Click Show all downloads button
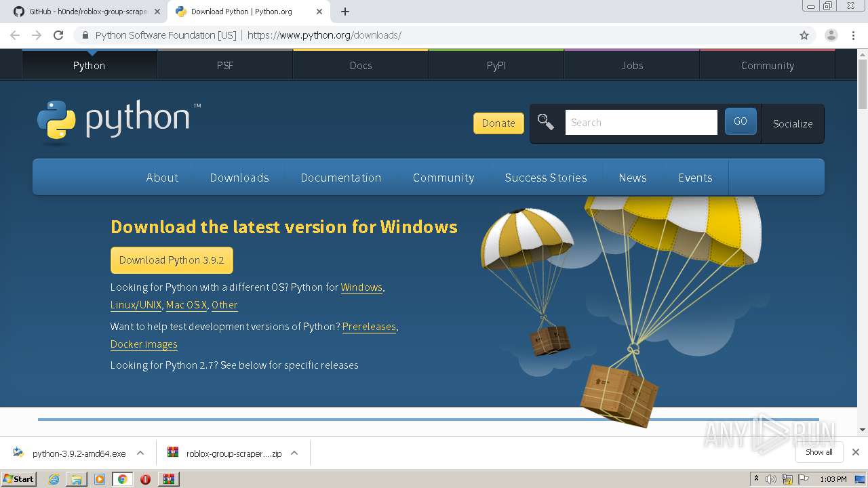 [x=819, y=452]
